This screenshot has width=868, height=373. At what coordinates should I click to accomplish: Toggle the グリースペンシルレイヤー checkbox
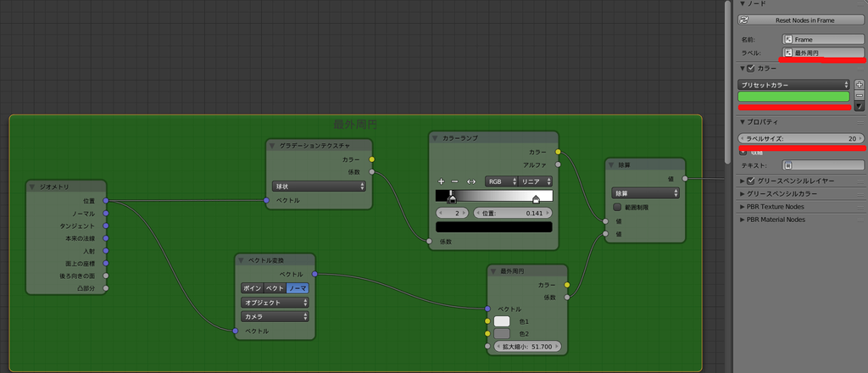click(x=751, y=181)
